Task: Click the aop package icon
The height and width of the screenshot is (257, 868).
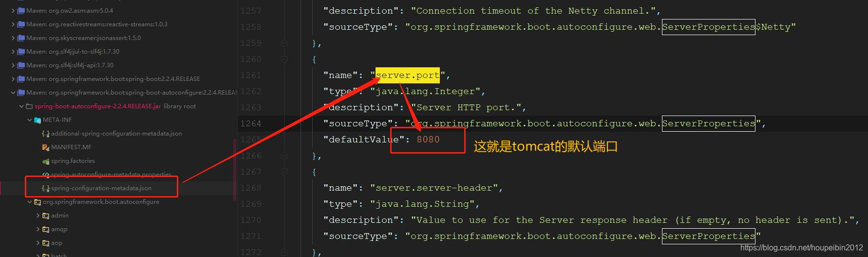Action: click(x=46, y=242)
